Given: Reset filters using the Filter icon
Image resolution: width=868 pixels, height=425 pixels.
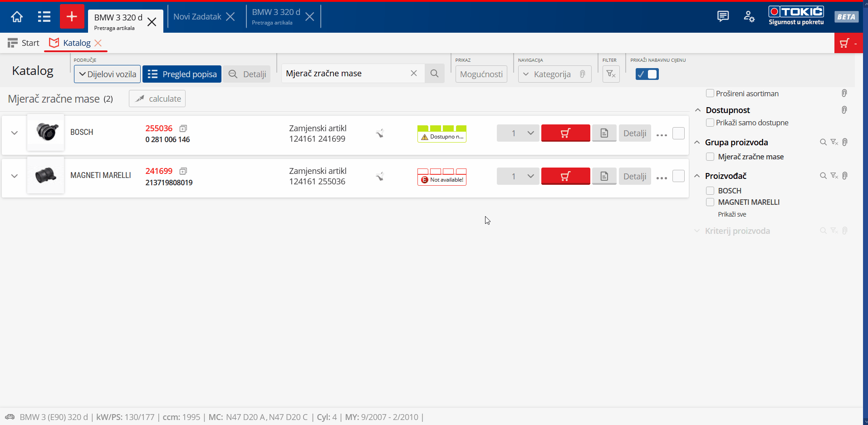Looking at the screenshot, I should tap(611, 74).
